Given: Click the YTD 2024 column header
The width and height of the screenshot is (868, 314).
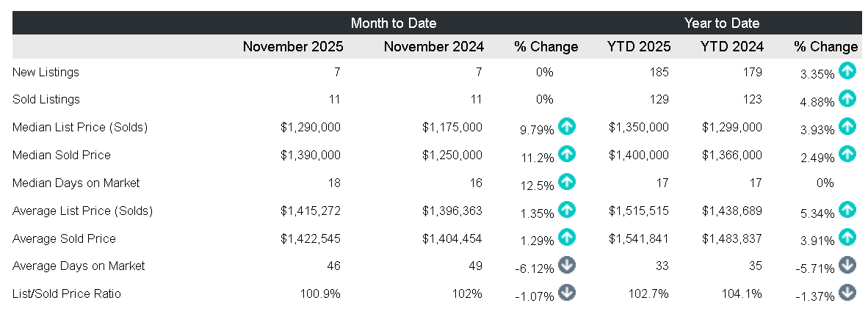Looking at the screenshot, I should [731, 47].
